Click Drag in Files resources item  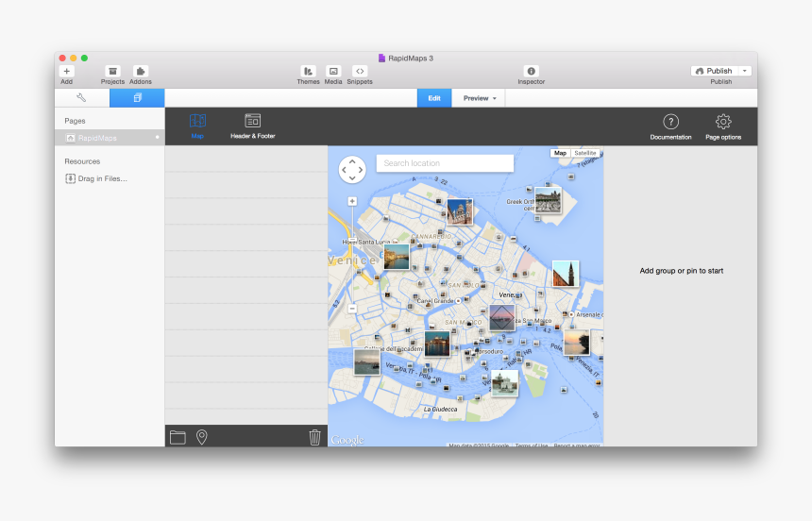pyautogui.click(x=96, y=178)
